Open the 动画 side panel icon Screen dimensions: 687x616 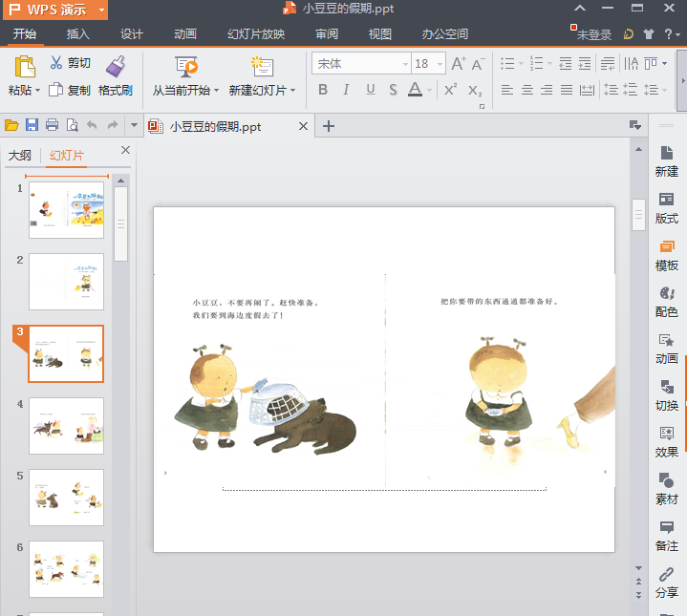pos(666,340)
